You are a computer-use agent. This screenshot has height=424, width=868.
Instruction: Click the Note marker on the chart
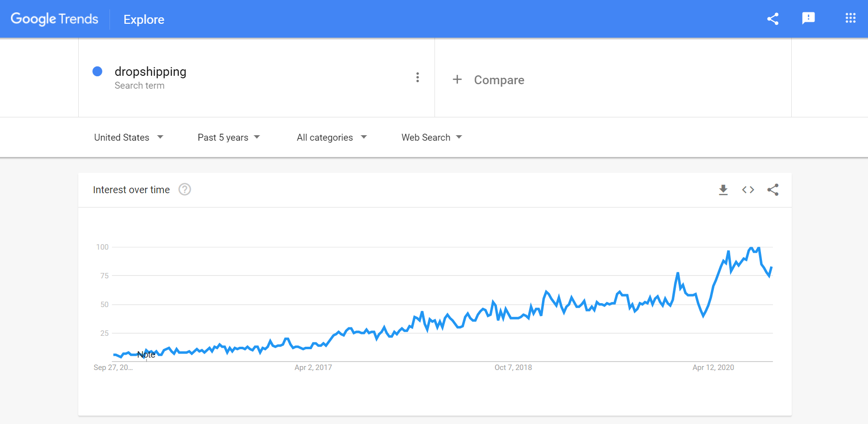146,355
